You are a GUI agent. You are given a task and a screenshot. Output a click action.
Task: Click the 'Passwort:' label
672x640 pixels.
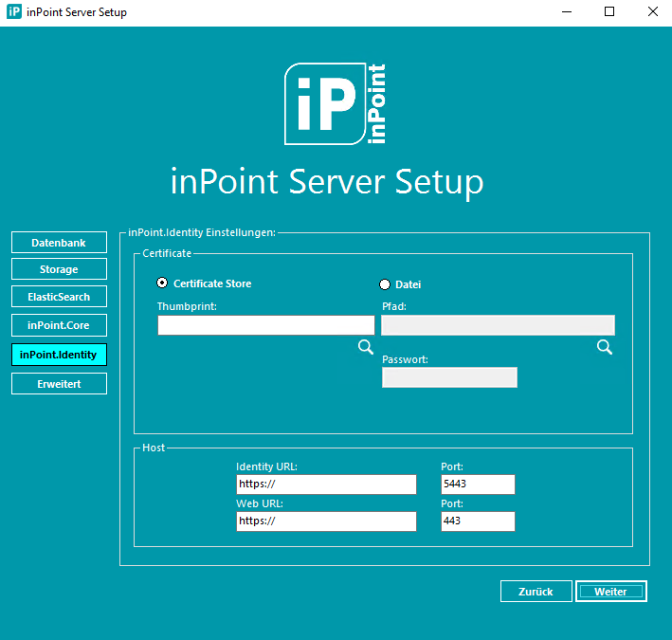[x=405, y=359]
